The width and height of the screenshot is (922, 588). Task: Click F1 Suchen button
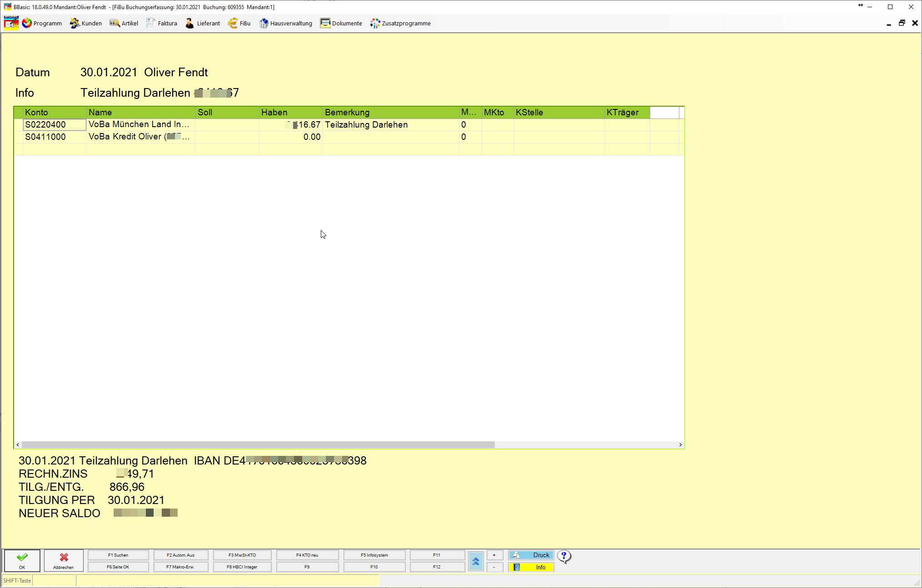[118, 555]
